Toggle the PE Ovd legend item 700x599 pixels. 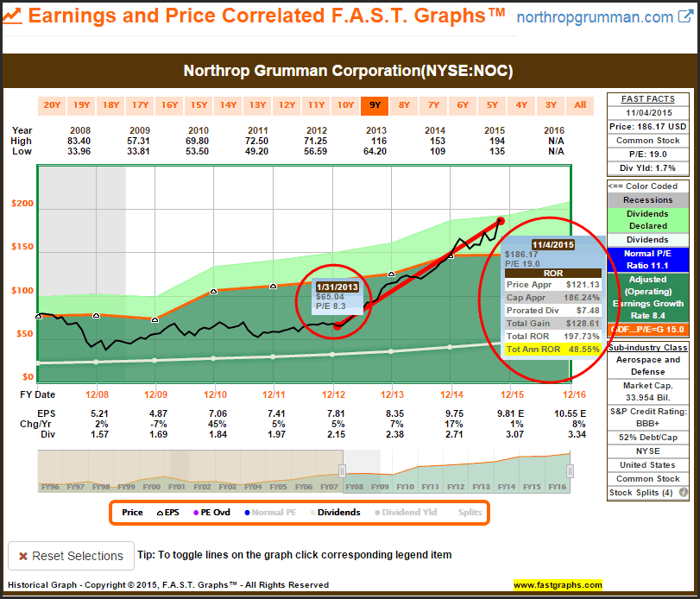[x=211, y=513]
